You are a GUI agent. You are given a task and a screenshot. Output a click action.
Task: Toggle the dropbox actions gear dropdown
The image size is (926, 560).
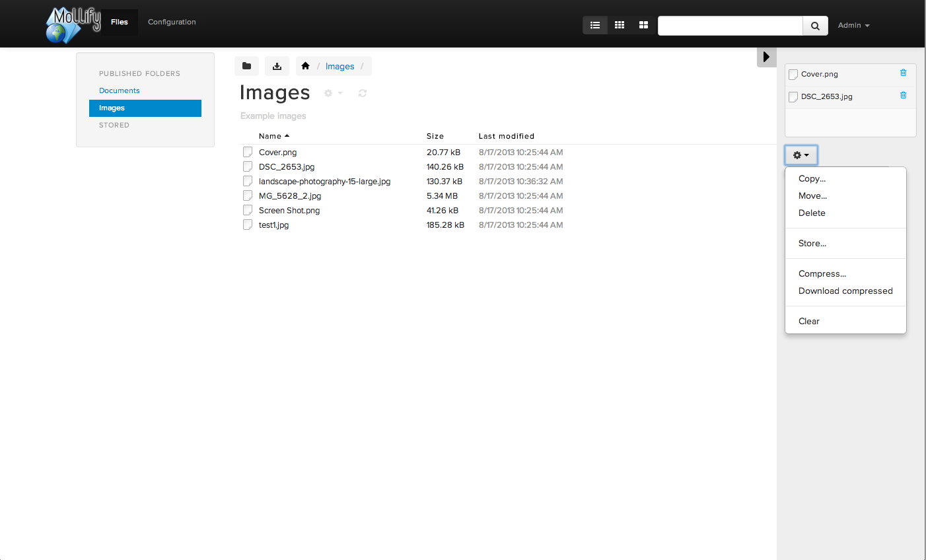[801, 155]
